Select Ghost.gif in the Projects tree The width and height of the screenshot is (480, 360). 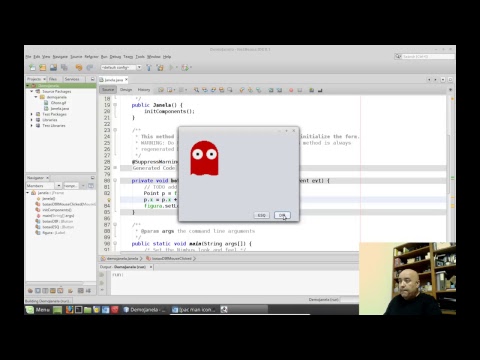58,103
